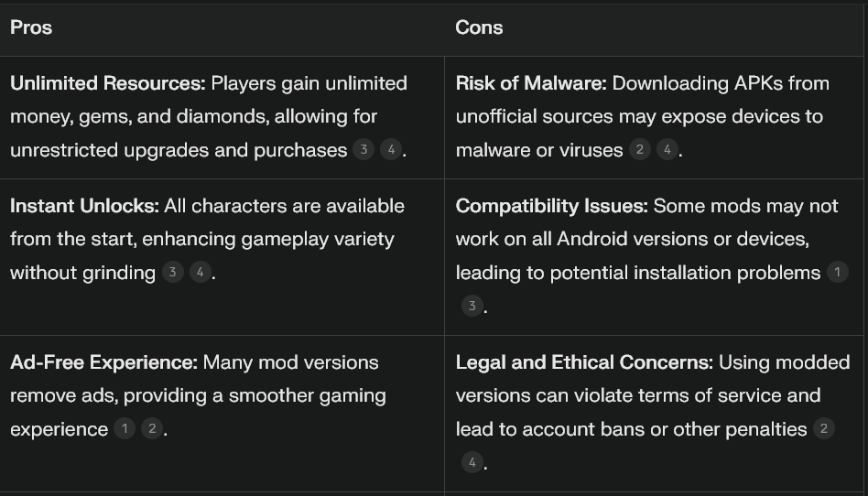Open citation 4 in Legal and Ethical Concerns row
Viewport: 868px width, 496px height.
(x=472, y=462)
